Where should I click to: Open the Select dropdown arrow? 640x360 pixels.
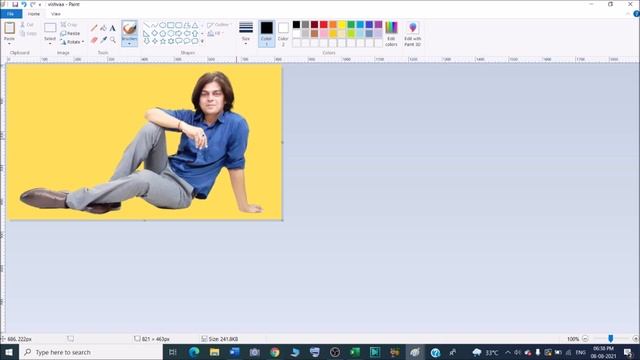(50, 43)
